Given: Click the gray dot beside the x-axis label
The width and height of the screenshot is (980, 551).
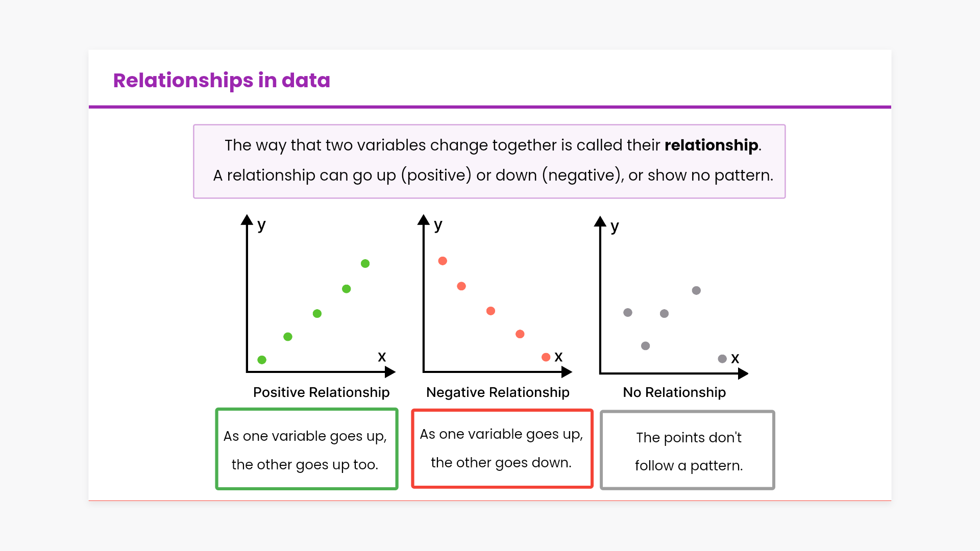Looking at the screenshot, I should 722,359.
